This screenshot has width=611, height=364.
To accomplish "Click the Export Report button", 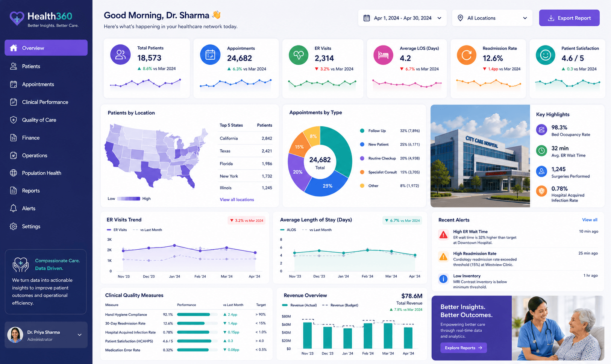I will click(569, 18).
